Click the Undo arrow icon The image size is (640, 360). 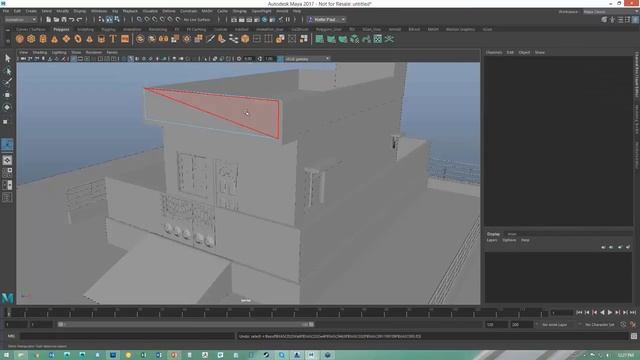pyautogui.click(x=71, y=19)
